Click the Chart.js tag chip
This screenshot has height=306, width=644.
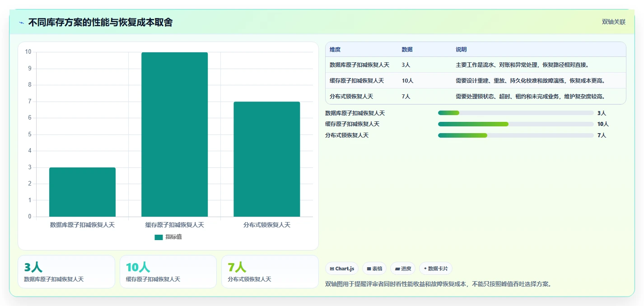(x=342, y=269)
